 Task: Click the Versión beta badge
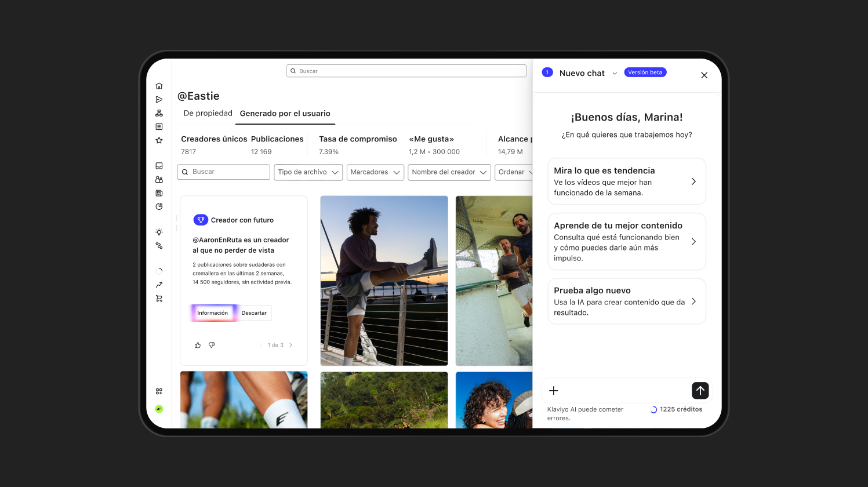(645, 72)
